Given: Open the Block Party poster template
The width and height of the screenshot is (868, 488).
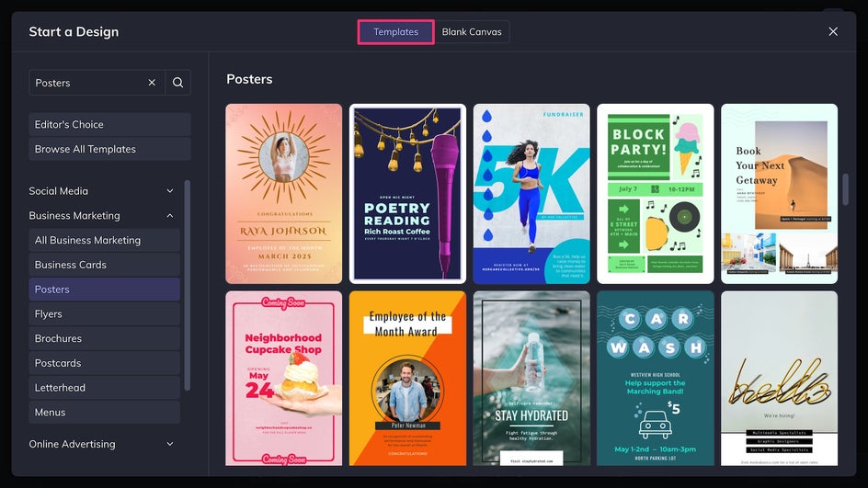Looking at the screenshot, I should pyautogui.click(x=656, y=194).
